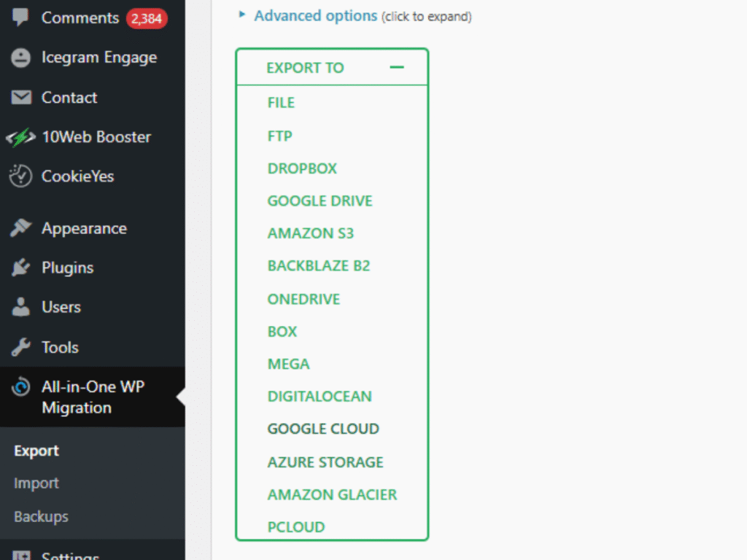Open the Backups submenu item
This screenshot has height=560, width=747.
click(41, 517)
